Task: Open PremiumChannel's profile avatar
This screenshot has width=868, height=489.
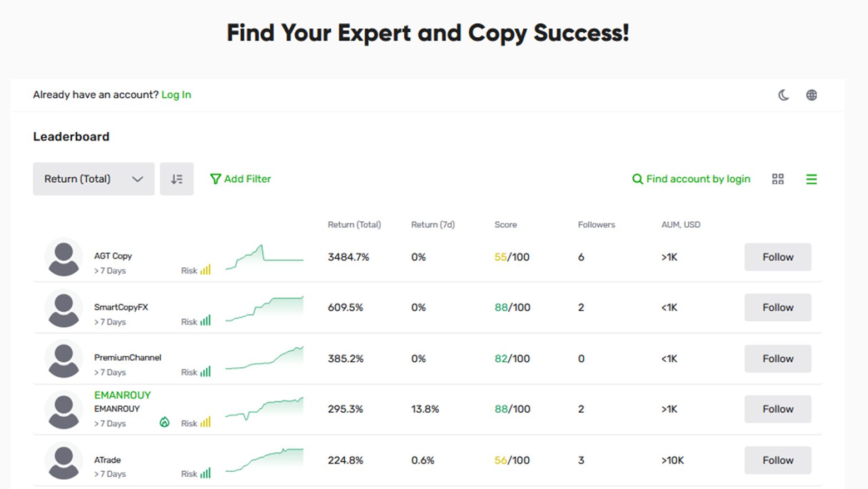Action: [x=63, y=359]
